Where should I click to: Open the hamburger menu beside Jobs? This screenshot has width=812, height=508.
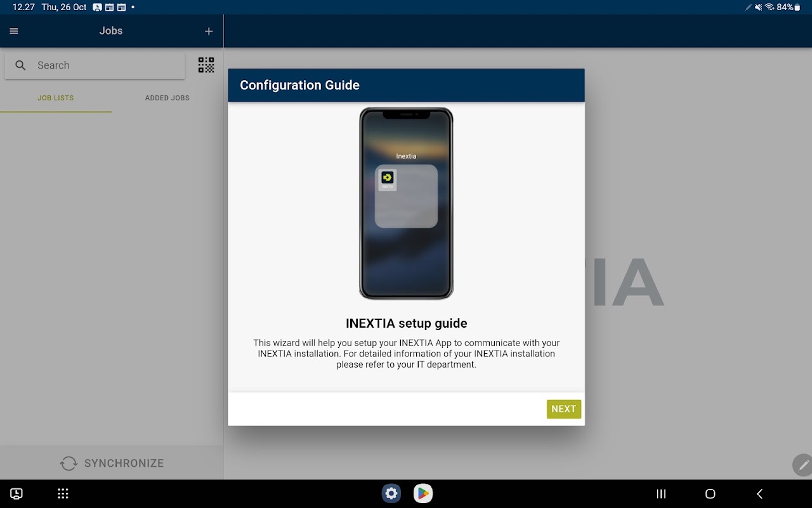pyautogui.click(x=14, y=31)
